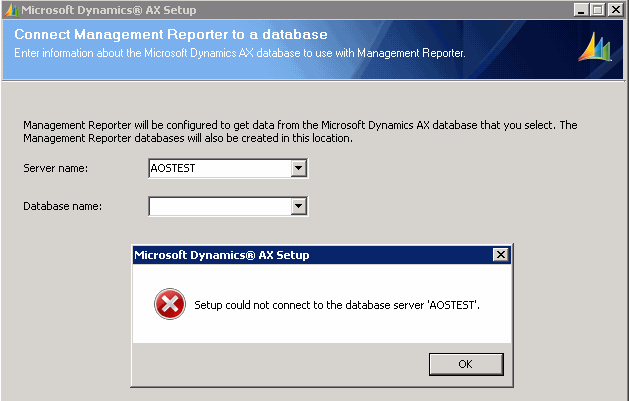
Task: Expand the Database name dropdown arrow
Action: [x=298, y=206]
